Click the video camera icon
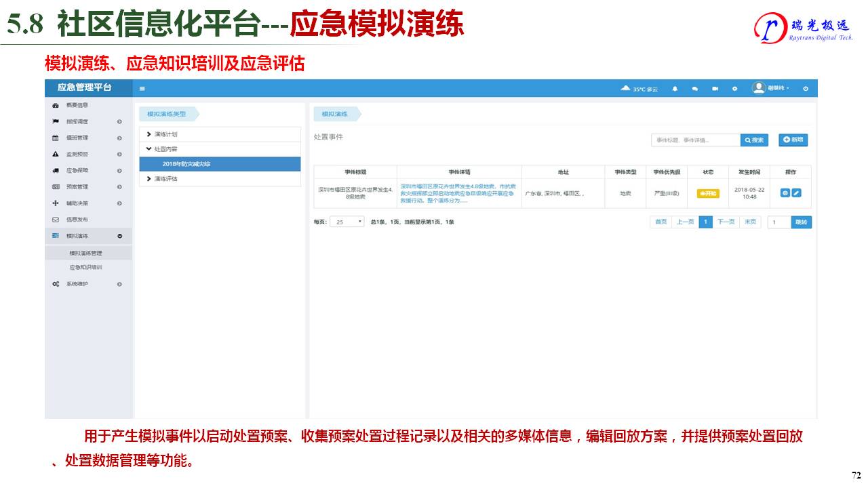This screenshot has width=868, height=488. 715,89
